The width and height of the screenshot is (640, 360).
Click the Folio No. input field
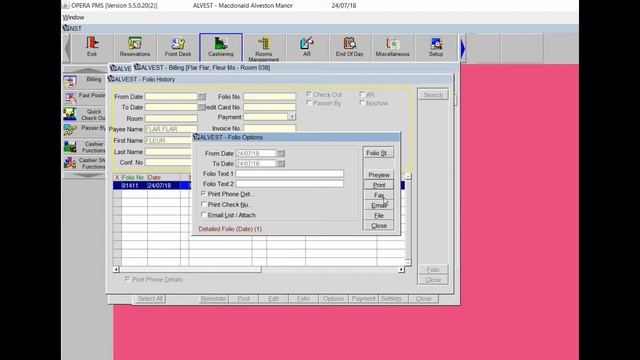click(269, 97)
